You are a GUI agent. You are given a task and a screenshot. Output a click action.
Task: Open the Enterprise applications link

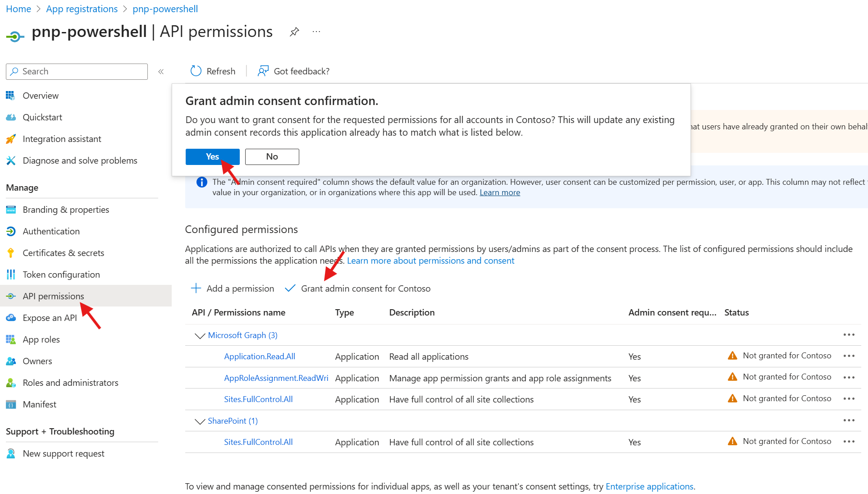pyautogui.click(x=649, y=486)
